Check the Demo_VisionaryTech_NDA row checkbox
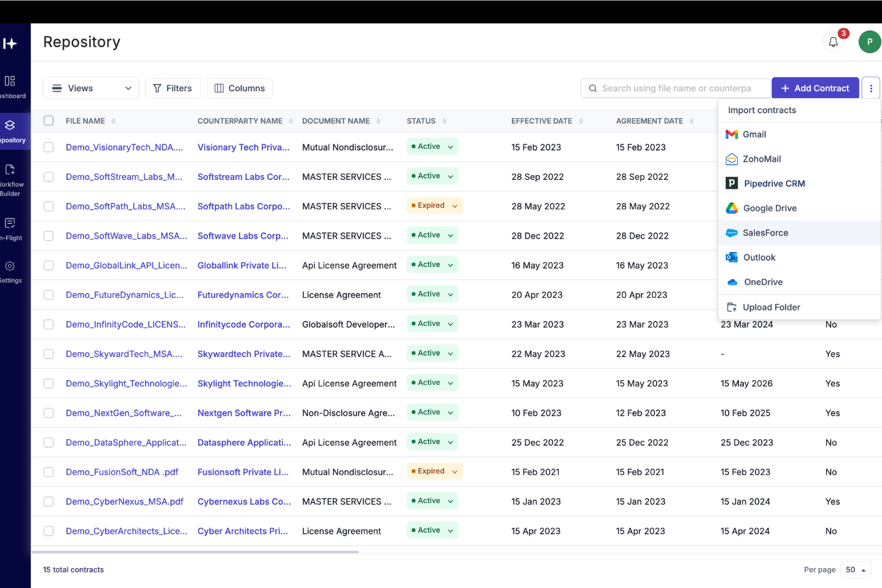Image resolution: width=882 pixels, height=588 pixels. tap(49, 147)
